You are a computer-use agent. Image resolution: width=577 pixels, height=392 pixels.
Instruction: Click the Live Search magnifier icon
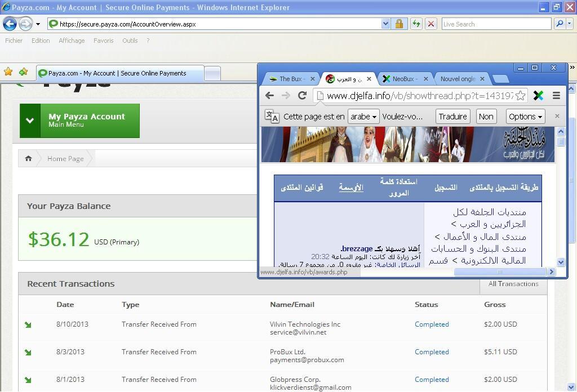(x=560, y=24)
